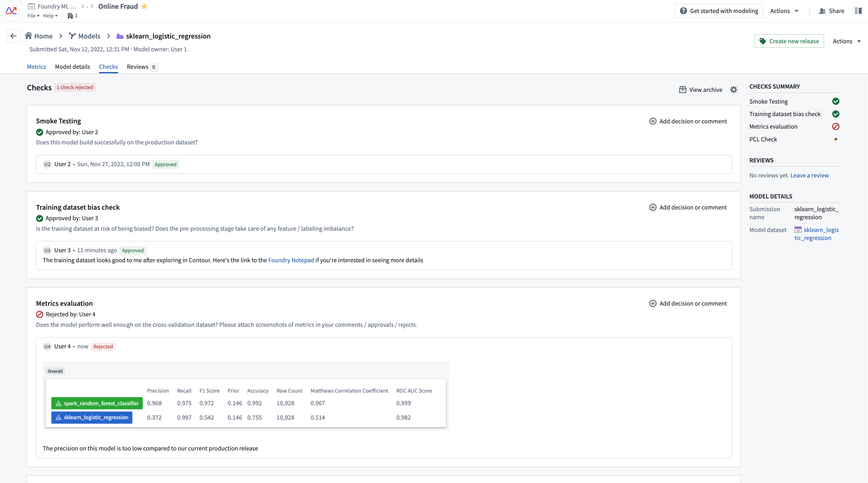Switch to the Model details tab
This screenshot has width=868, height=483.
point(72,67)
